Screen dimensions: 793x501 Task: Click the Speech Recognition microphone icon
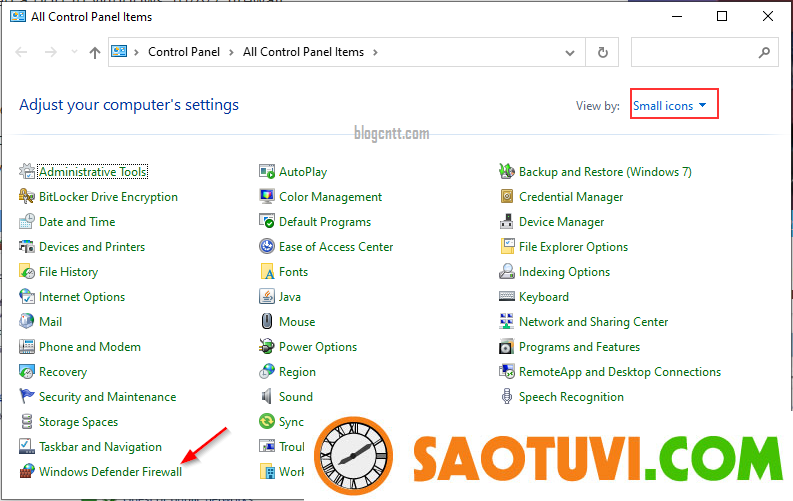[x=507, y=396]
